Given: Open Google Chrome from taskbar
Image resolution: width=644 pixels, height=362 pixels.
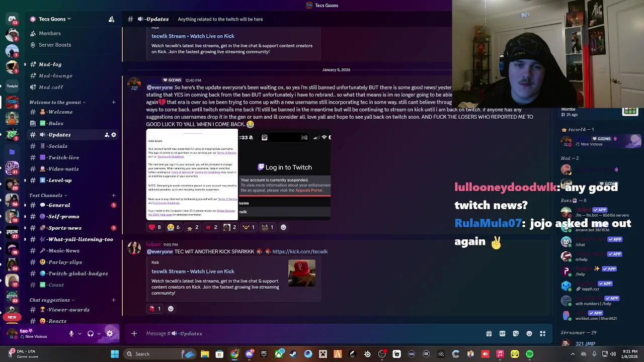Looking at the screenshot, I should 234,354.
